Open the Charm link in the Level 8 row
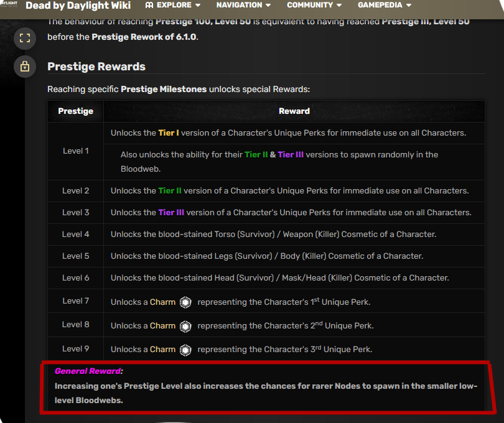 [x=162, y=326]
